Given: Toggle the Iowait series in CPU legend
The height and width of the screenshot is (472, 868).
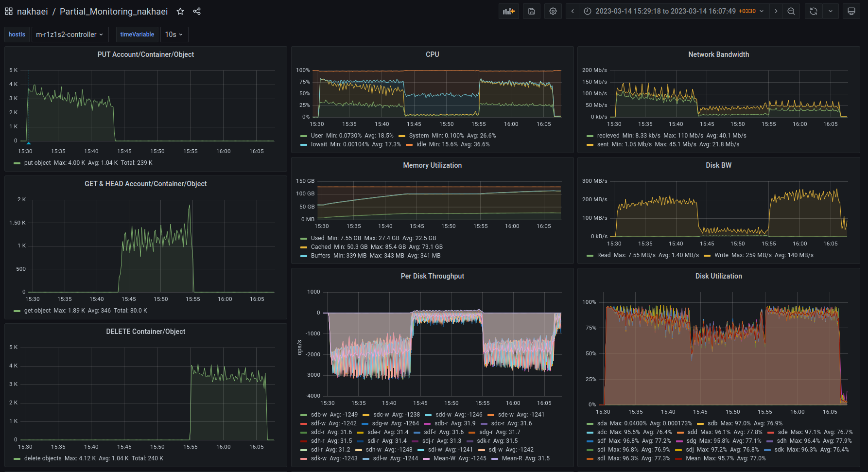Looking at the screenshot, I should pyautogui.click(x=319, y=144).
